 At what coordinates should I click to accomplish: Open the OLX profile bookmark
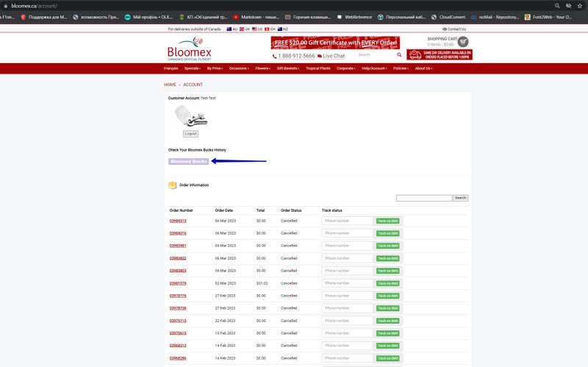click(x=149, y=17)
